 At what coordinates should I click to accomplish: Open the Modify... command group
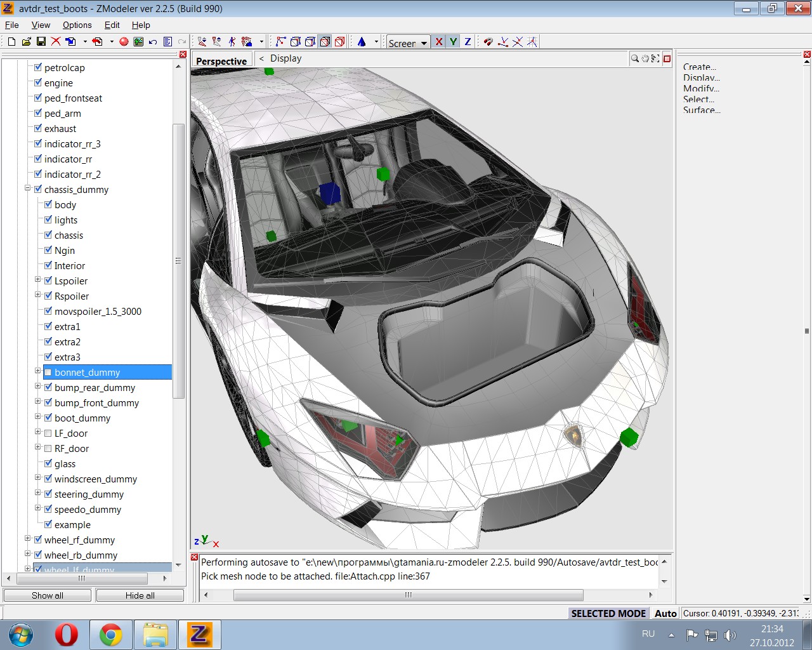point(701,88)
